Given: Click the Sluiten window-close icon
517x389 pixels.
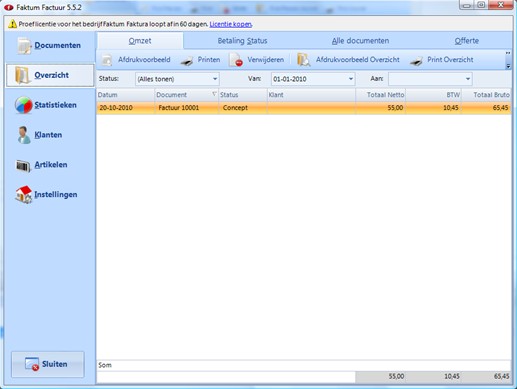Looking at the screenshot, I should pos(32,364).
